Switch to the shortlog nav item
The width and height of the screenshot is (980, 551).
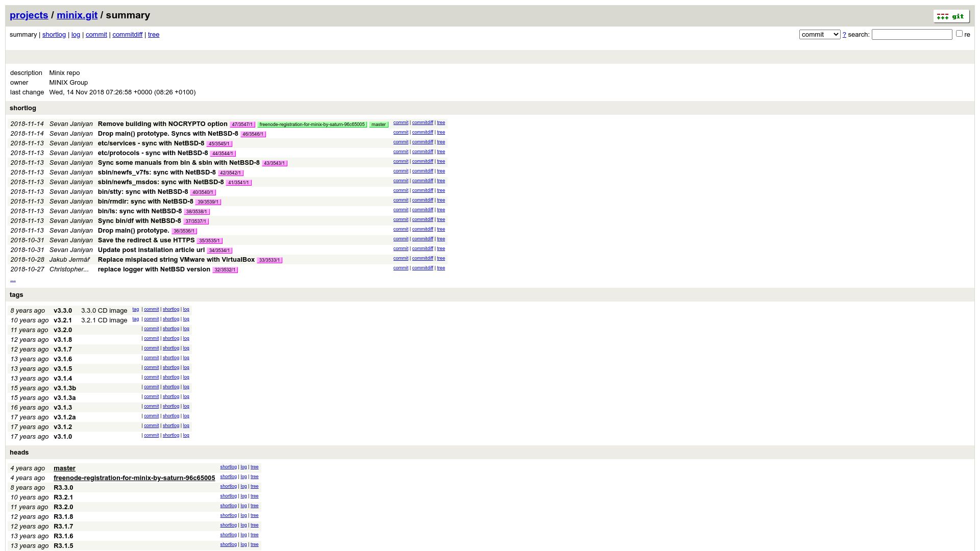(x=54, y=35)
